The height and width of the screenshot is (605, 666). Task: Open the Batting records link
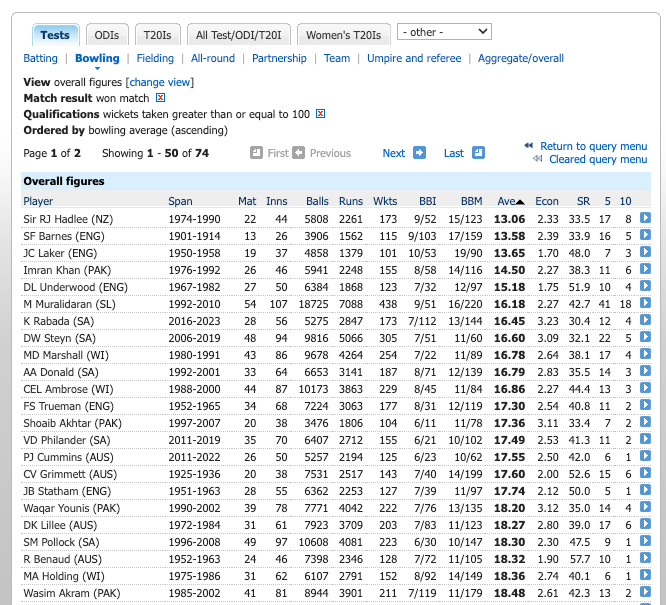pos(40,58)
